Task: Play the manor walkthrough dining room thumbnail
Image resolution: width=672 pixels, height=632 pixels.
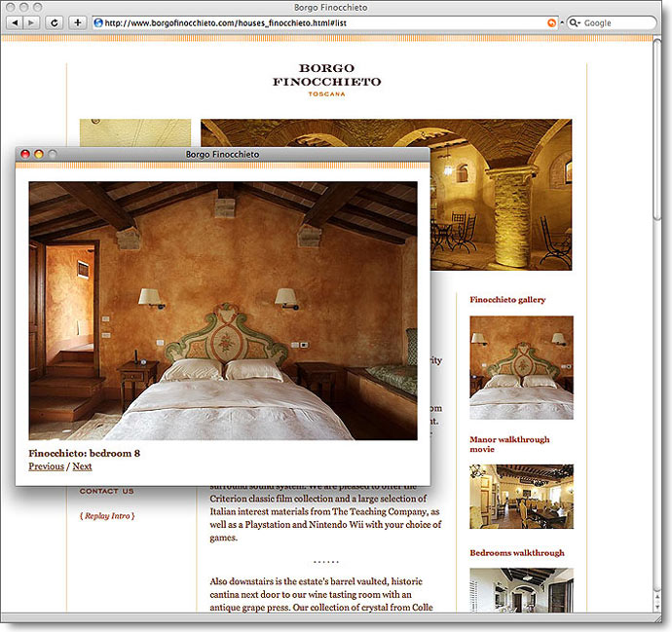Action: pyautogui.click(x=521, y=497)
